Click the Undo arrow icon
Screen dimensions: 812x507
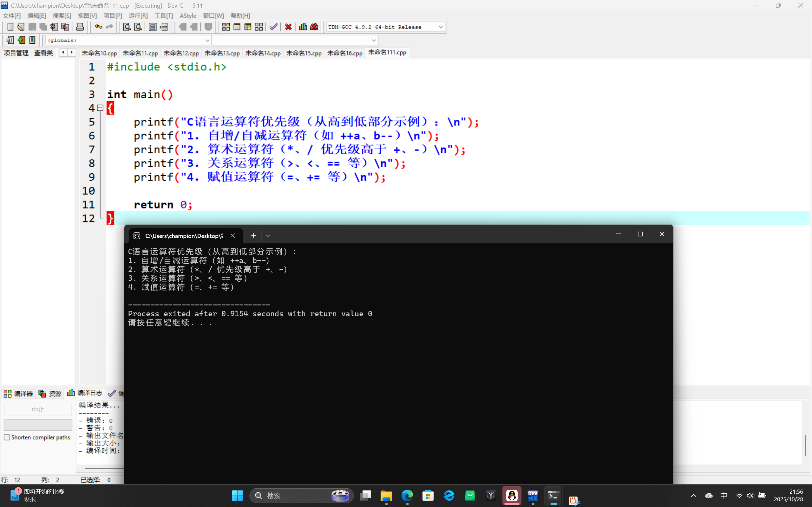pos(98,27)
